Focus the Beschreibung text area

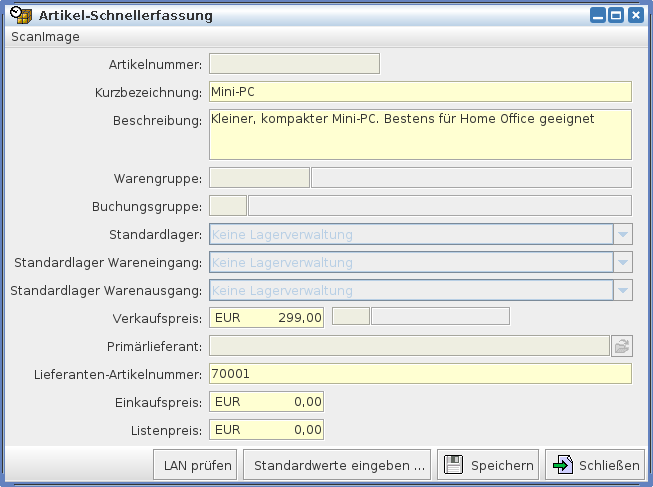tap(420, 134)
